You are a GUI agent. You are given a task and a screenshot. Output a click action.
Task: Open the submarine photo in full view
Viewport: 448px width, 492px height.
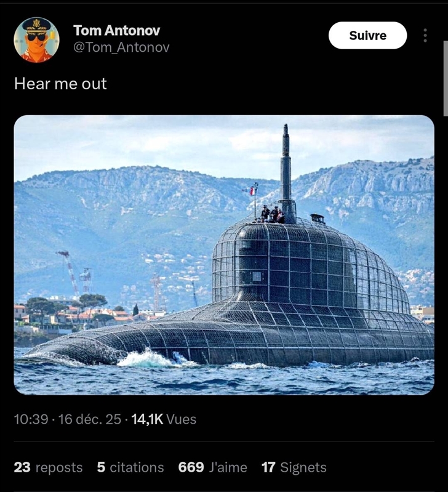tap(224, 255)
